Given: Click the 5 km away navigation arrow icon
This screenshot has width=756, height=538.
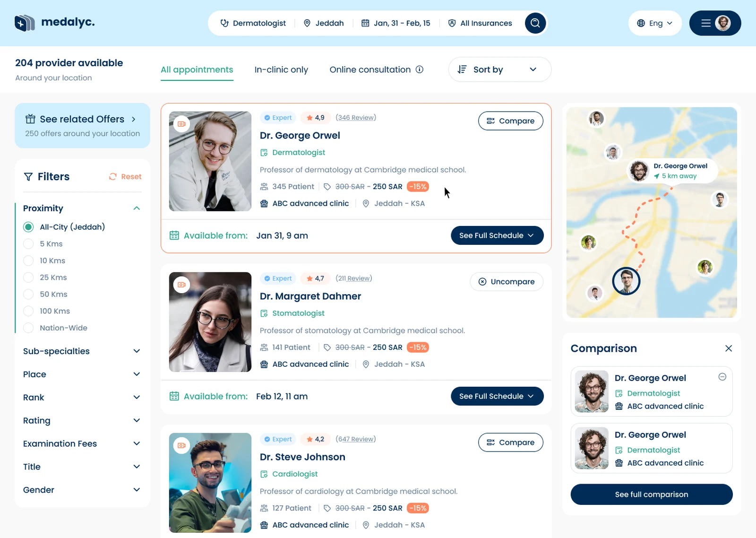Looking at the screenshot, I should [x=656, y=176].
